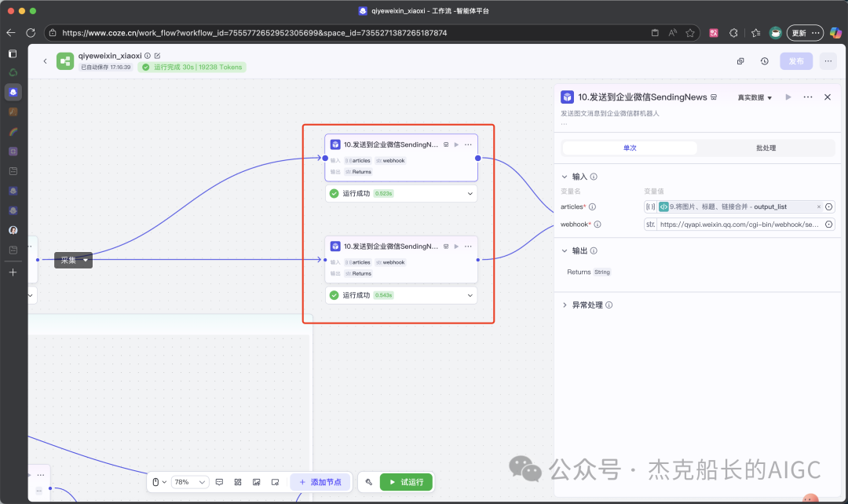Reload the current browser page
Viewport: 848px width, 504px height.
coord(31,33)
